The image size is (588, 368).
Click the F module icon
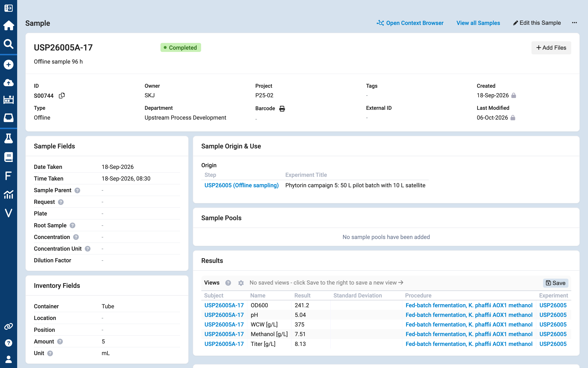tap(9, 175)
